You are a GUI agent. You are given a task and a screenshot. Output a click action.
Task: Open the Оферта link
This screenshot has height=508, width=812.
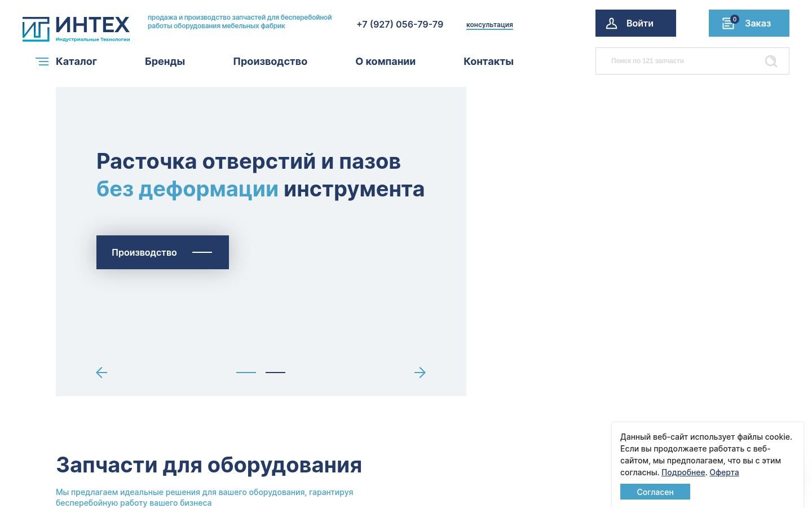724,472
